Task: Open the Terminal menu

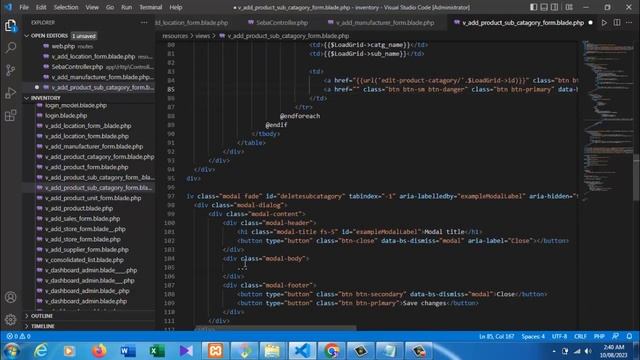Action: pos(151,7)
